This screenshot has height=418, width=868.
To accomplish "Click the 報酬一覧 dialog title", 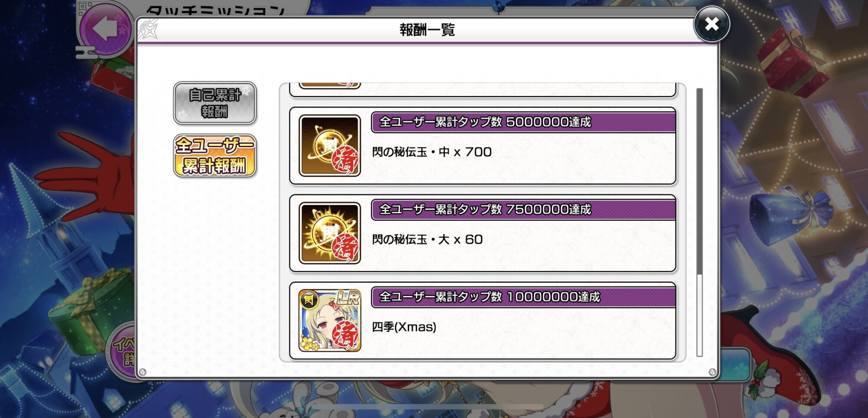I will coord(427,30).
